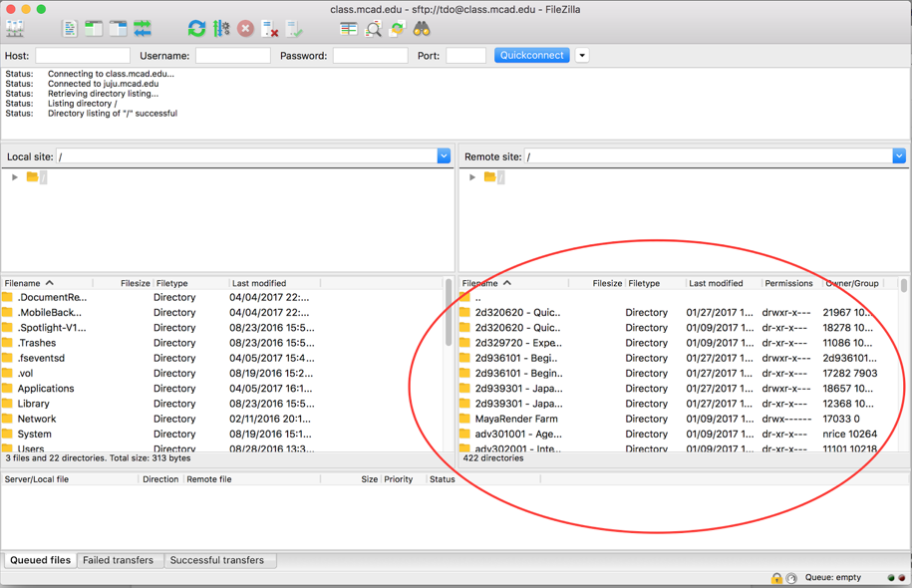Open the Quickconnect history dropdown
This screenshot has width=912, height=588.
pos(581,55)
